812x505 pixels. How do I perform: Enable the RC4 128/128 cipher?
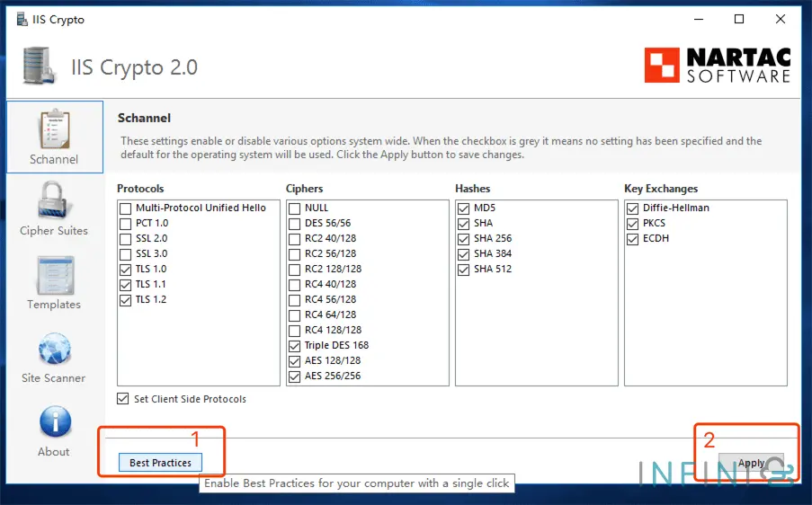(x=294, y=331)
